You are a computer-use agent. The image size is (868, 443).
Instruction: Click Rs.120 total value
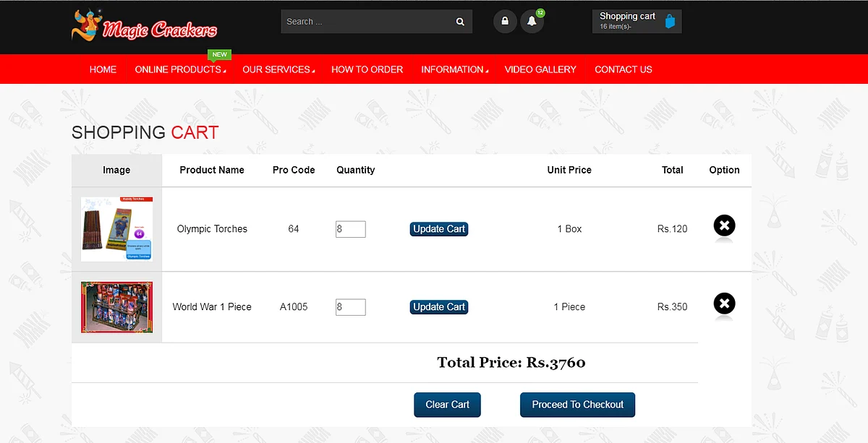(x=672, y=229)
